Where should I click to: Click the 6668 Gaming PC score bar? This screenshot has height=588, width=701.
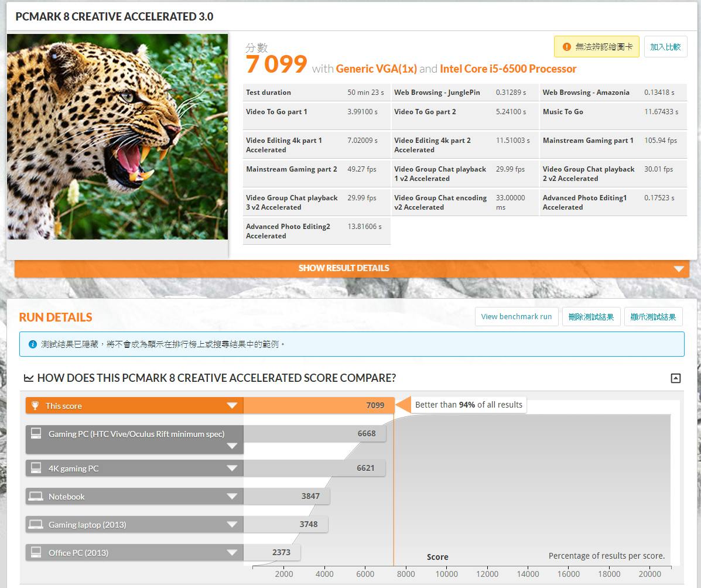click(x=314, y=433)
